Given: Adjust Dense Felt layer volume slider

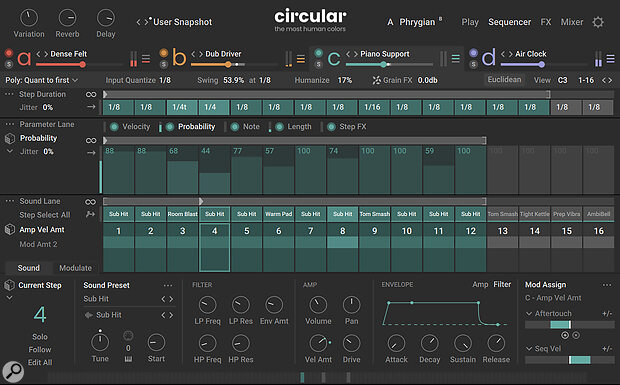Looking at the screenshot, I should (79, 64).
